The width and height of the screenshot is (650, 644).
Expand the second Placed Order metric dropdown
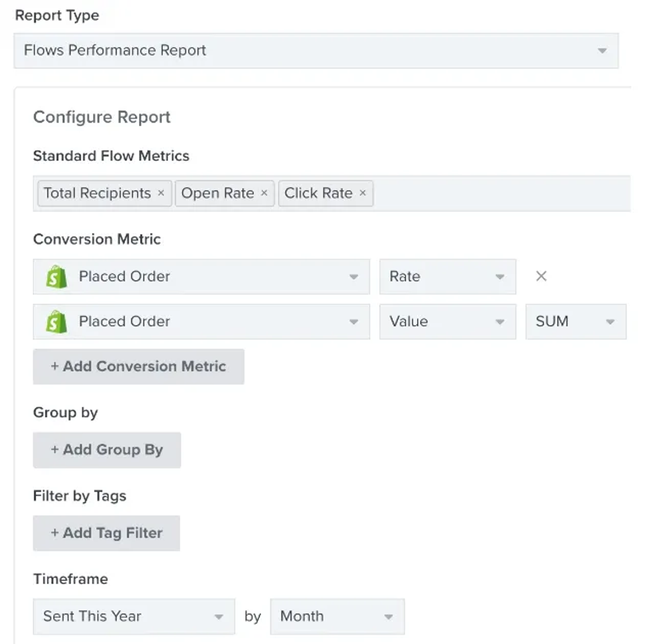click(x=201, y=322)
